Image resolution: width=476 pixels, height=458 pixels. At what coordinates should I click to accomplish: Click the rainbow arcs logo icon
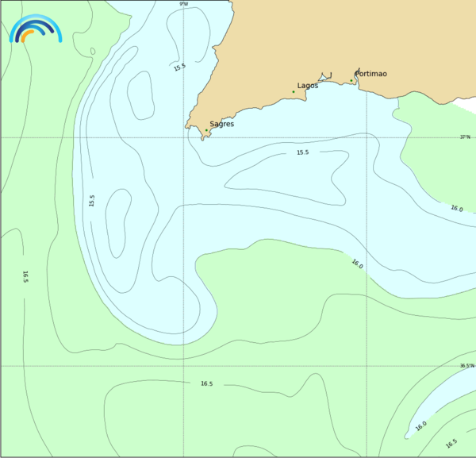(35, 29)
